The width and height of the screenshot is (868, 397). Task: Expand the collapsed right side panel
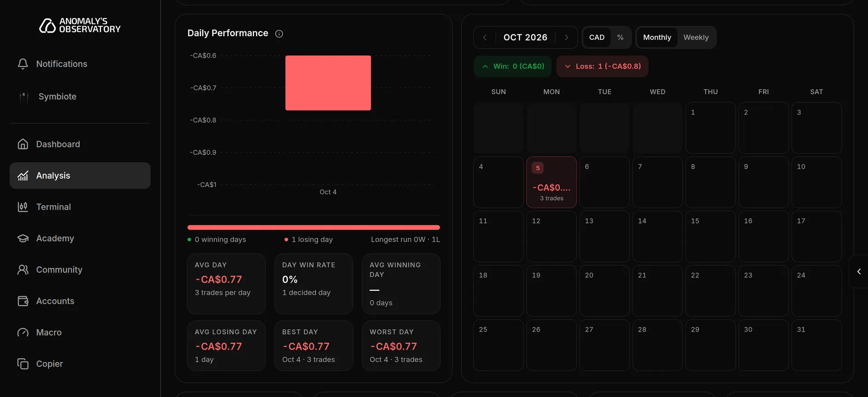859,271
